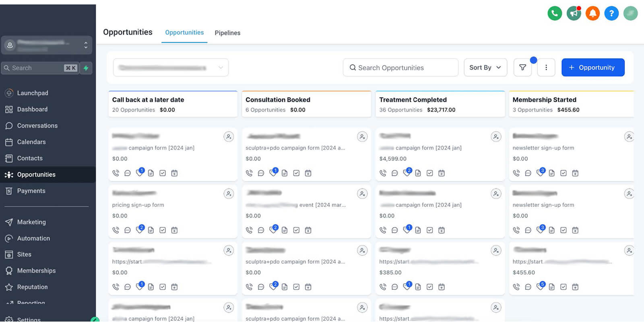Open the three-dot more options menu
This screenshot has width=644, height=326.
(x=546, y=68)
